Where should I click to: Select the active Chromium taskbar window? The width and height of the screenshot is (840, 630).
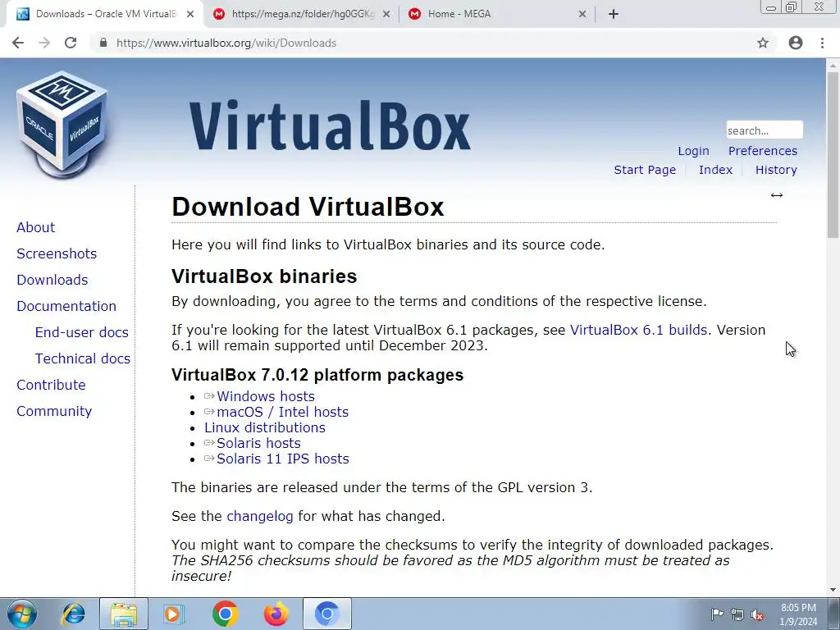pyautogui.click(x=326, y=614)
